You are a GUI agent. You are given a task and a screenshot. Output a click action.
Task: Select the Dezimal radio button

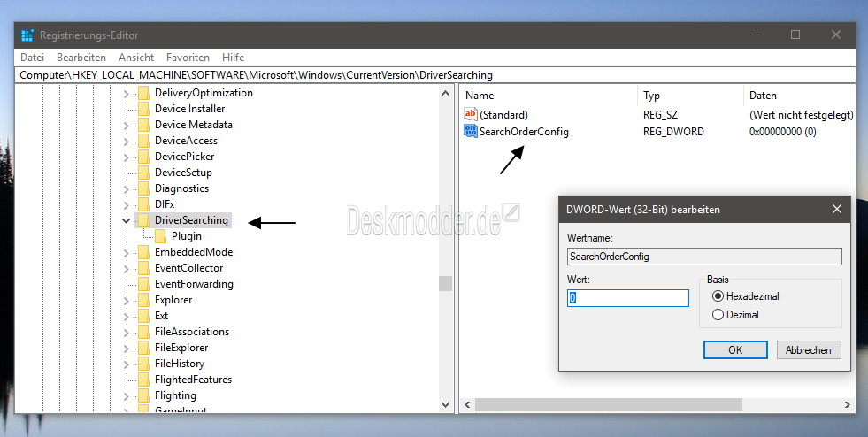(x=718, y=315)
